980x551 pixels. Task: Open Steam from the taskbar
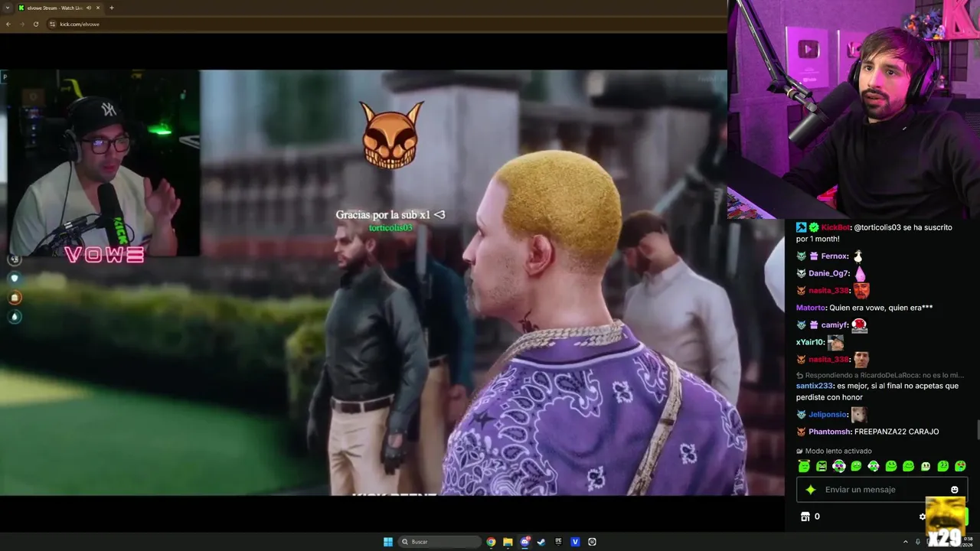pyautogui.click(x=541, y=542)
